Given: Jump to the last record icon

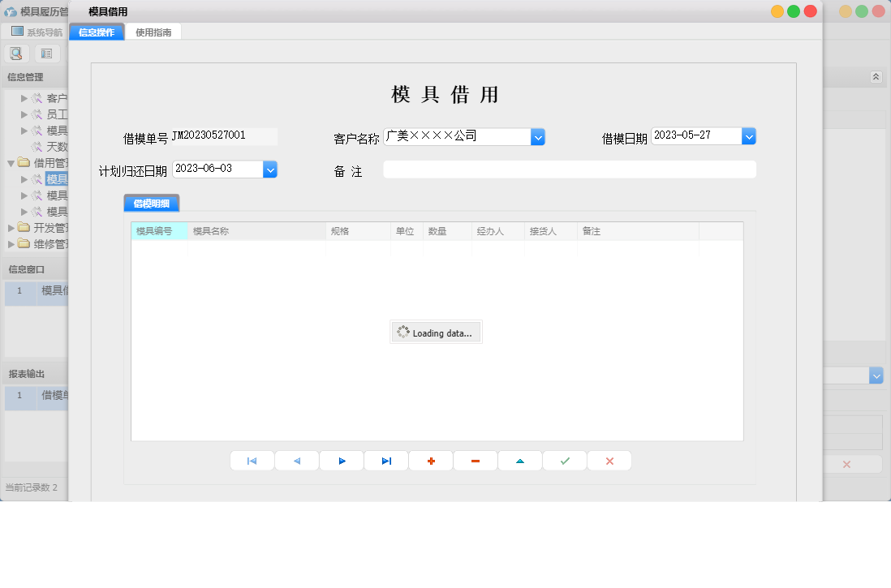Looking at the screenshot, I should (386, 460).
